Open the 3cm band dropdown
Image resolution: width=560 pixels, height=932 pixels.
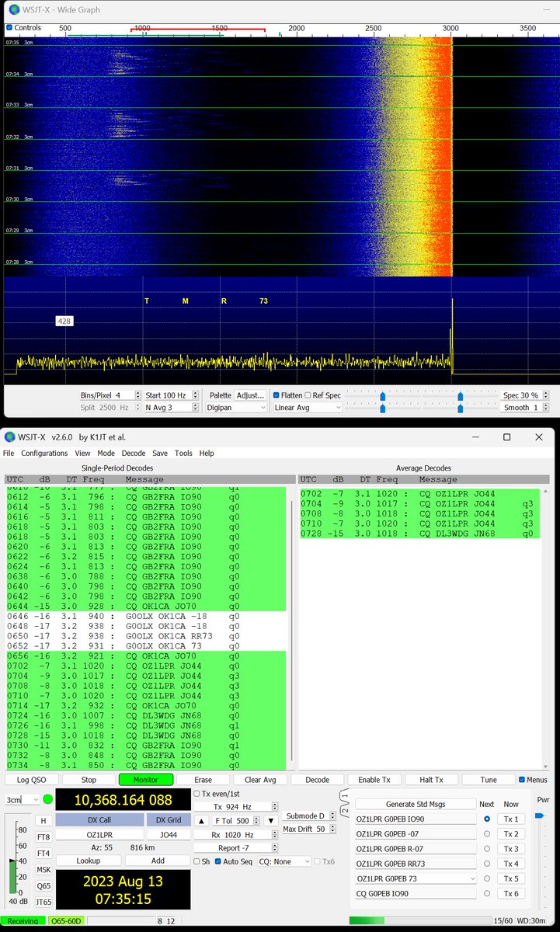click(x=22, y=799)
